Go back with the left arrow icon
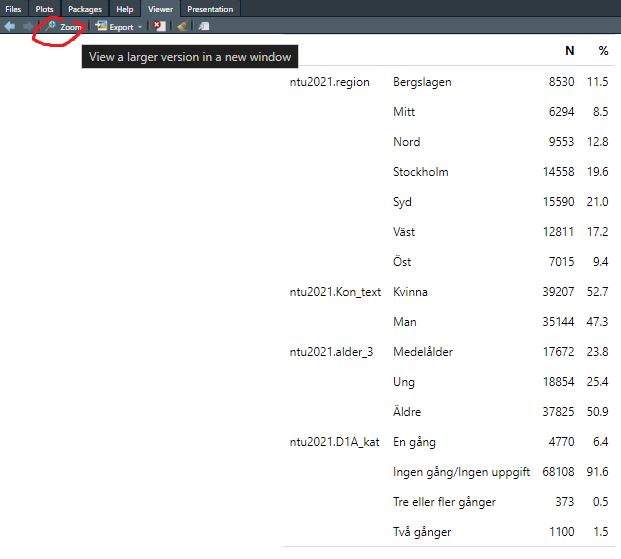The width and height of the screenshot is (621, 559). (10, 27)
